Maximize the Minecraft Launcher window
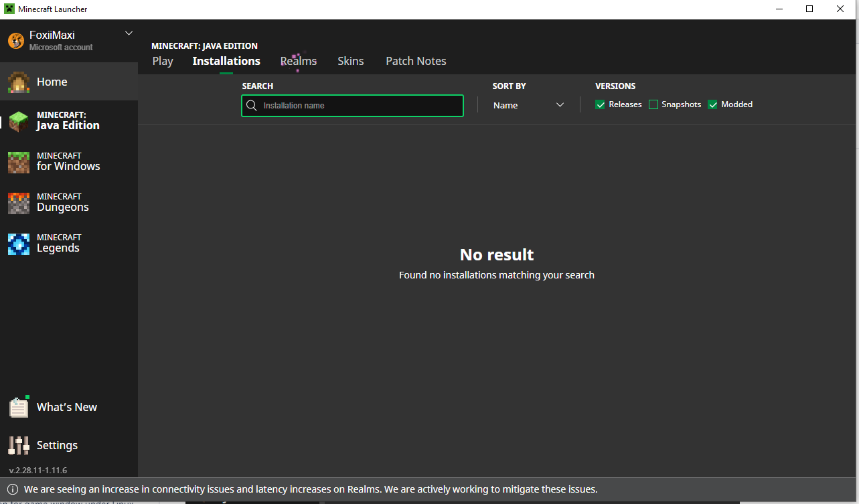Viewport: 859px width, 504px height. (809, 9)
